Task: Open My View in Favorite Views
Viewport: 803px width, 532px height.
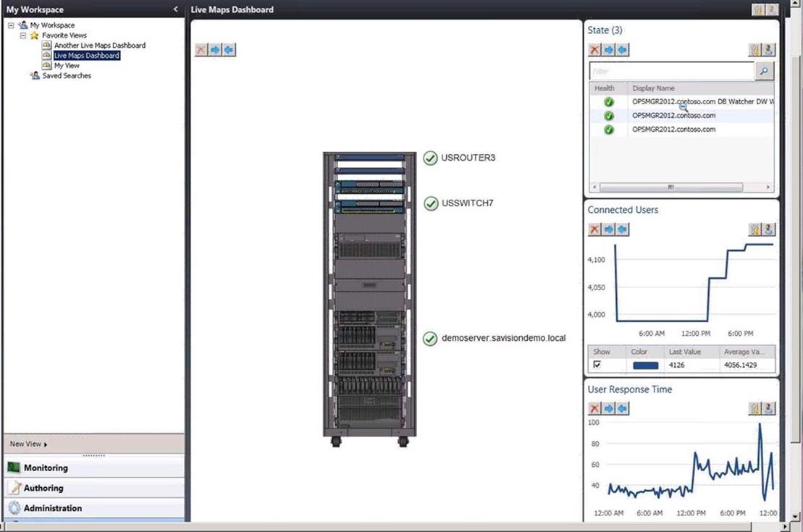Action: 67,66
